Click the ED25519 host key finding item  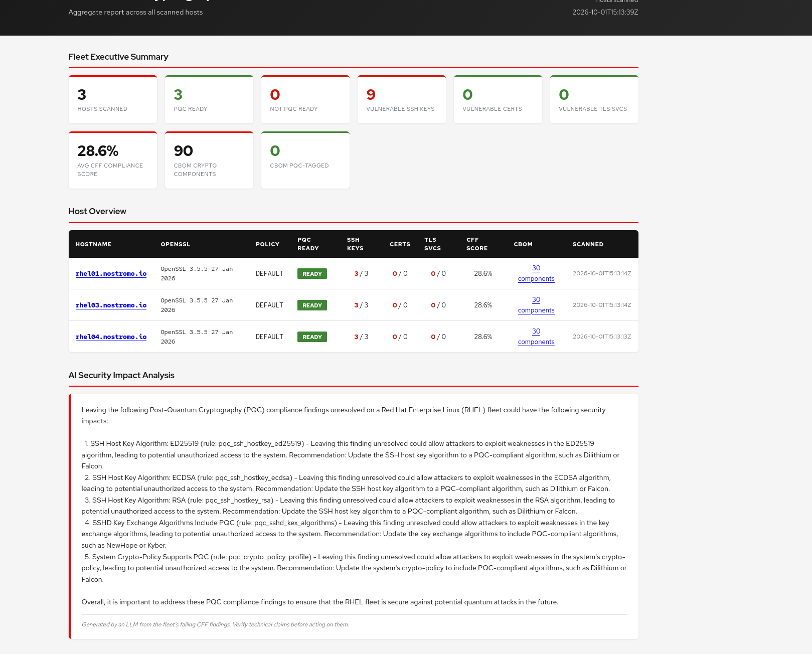pos(351,455)
